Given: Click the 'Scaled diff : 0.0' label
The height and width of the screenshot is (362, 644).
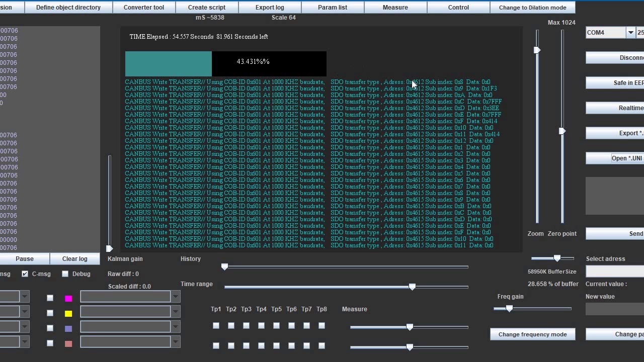Looking at the screenshot, I should tap(129, 287).
